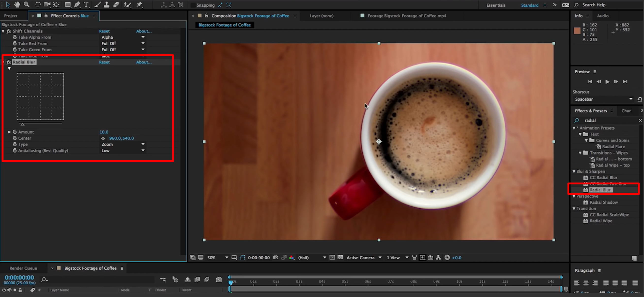The image size is (644, 297).
Task: Select the Hand tool
Action: click(x=17, y=4)
